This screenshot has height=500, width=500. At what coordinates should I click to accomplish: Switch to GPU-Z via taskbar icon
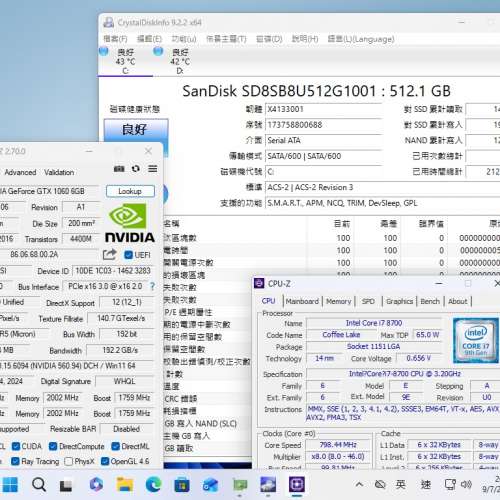239,485
